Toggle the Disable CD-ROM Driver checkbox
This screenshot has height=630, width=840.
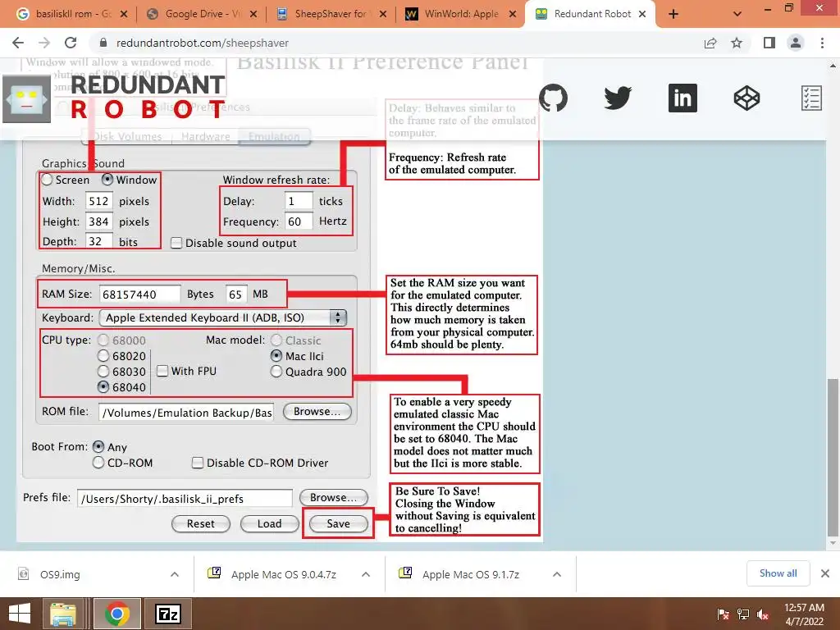198,463
